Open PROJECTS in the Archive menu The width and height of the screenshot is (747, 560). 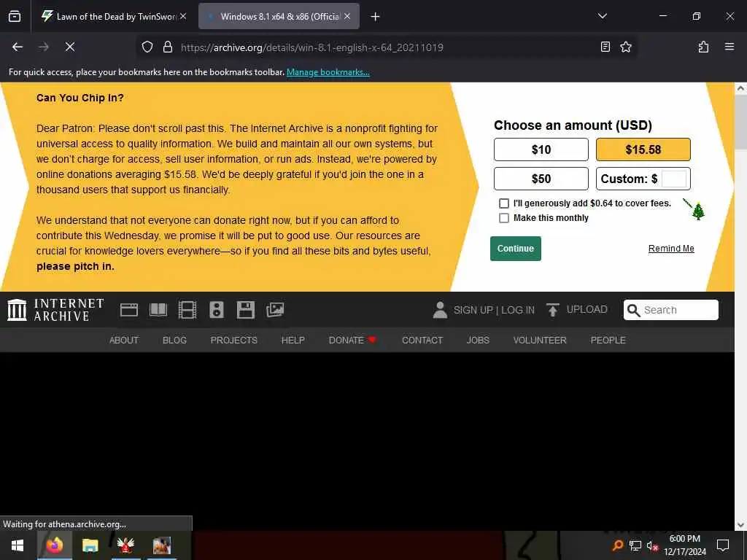click(x=234, y=341)
